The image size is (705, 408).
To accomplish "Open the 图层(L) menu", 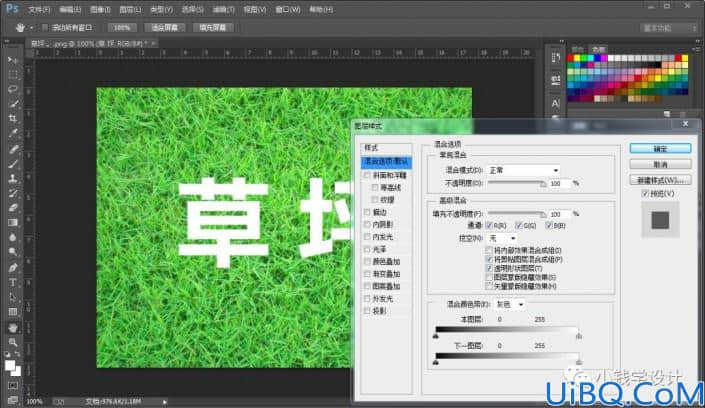I will (x=130, y=9).
